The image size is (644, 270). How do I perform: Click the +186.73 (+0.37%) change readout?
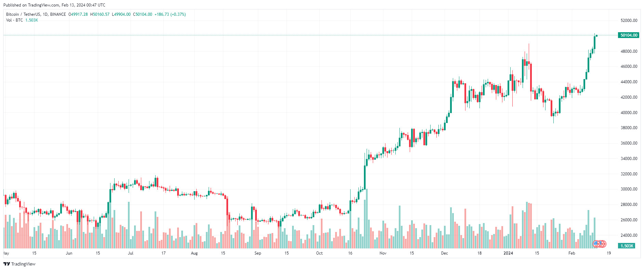point(170,14)
